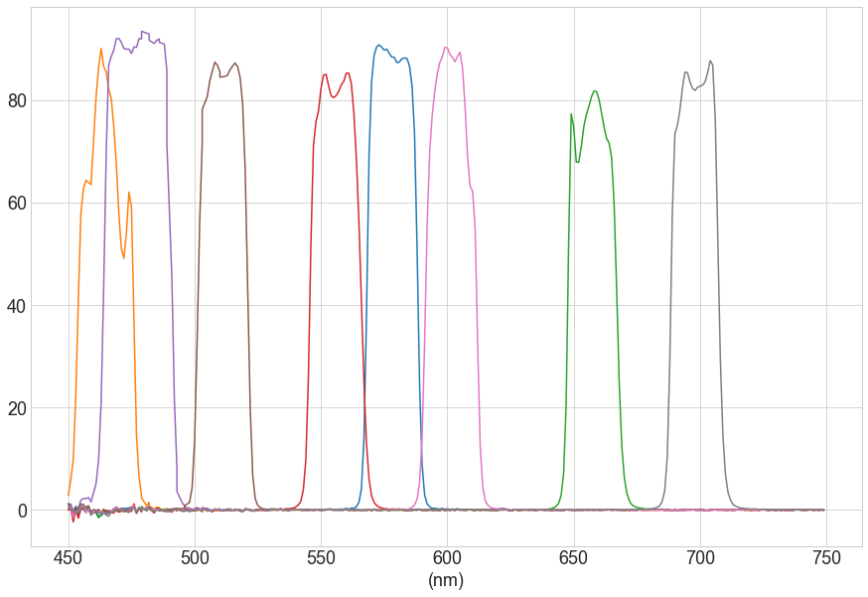The width and height of the screenshot is (868, 597).
Task: Click the x-axis tick label 650
Action: [x=573, y=558]
